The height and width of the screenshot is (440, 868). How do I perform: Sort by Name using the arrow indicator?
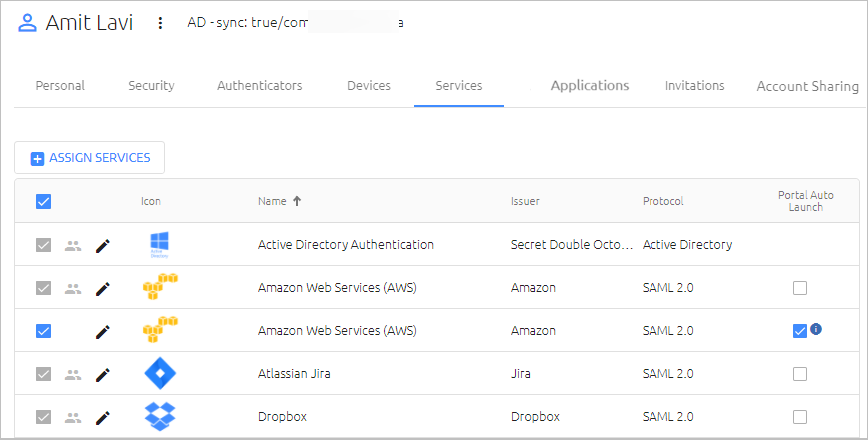point(297,201)
